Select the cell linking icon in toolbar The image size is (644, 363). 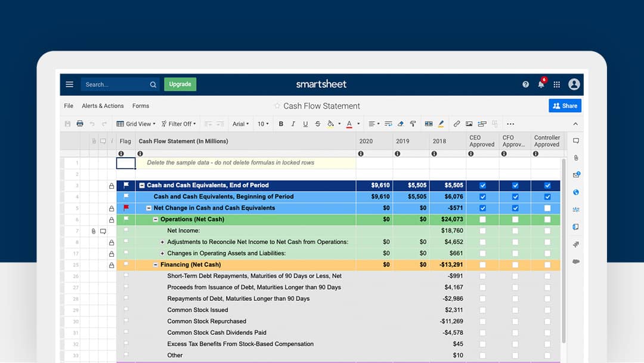tap(483, 124)
